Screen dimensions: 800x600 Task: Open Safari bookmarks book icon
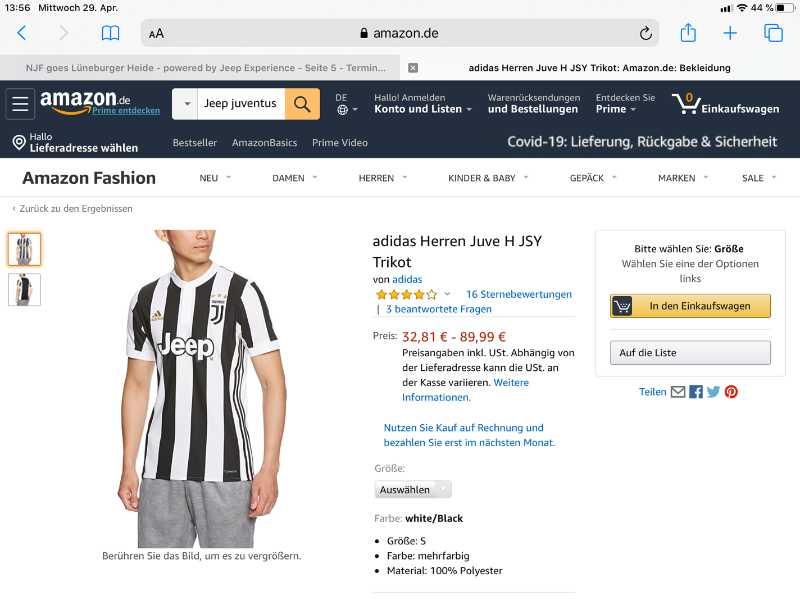coord(110,33)
